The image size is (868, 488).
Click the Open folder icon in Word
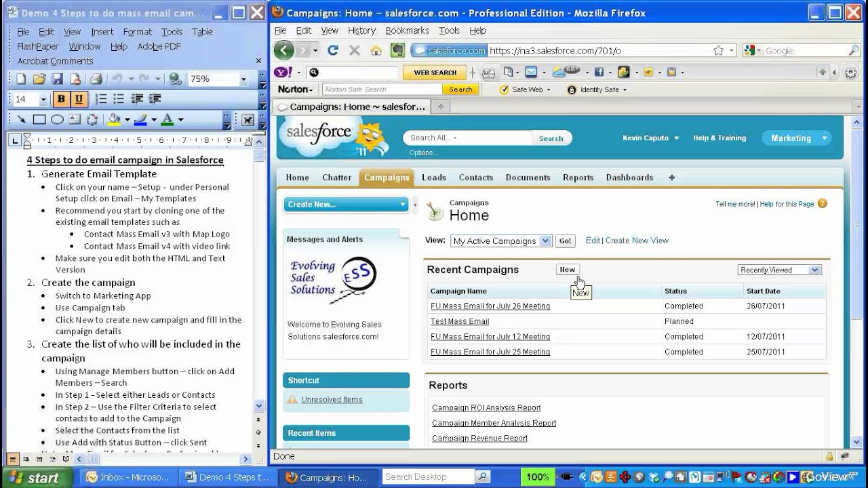click(x=39, y=79)
